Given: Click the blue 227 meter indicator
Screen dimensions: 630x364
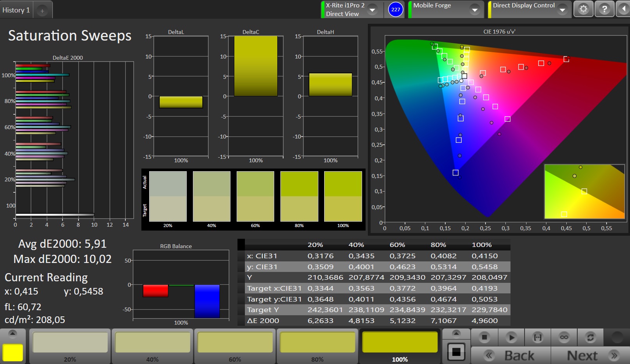Looking at the screenshot, I should pos(396,9).
